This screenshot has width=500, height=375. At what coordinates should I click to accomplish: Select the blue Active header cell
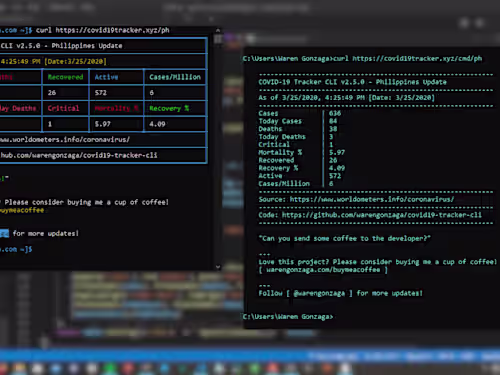coord(116,77)
